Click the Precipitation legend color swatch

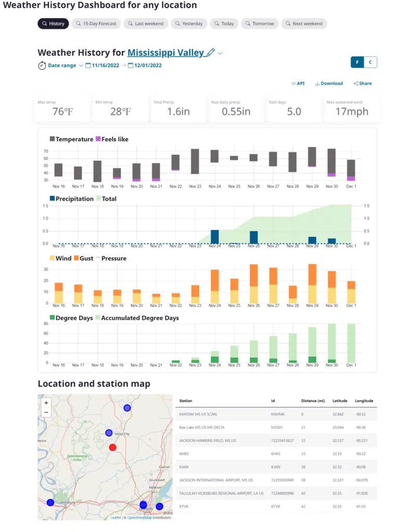pyautogui.click(x=52, y=198)
